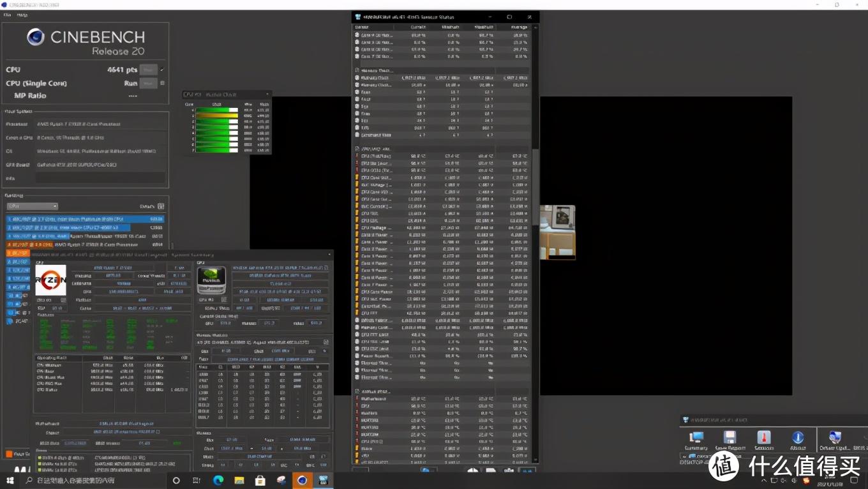Click the AMD Ryzen logo
868x489 pixels.
tap(50, 280)
